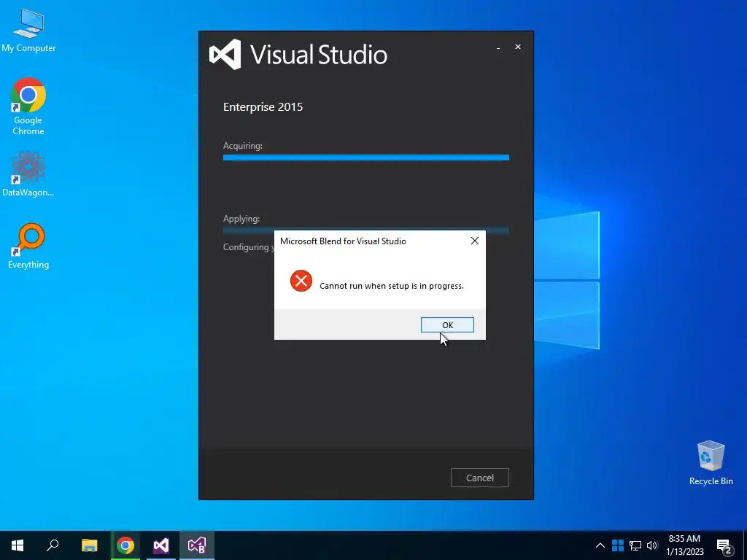Click the Applying progress bar
The height and width of the screenshot is (560, 747).
[x=366, y=230]
